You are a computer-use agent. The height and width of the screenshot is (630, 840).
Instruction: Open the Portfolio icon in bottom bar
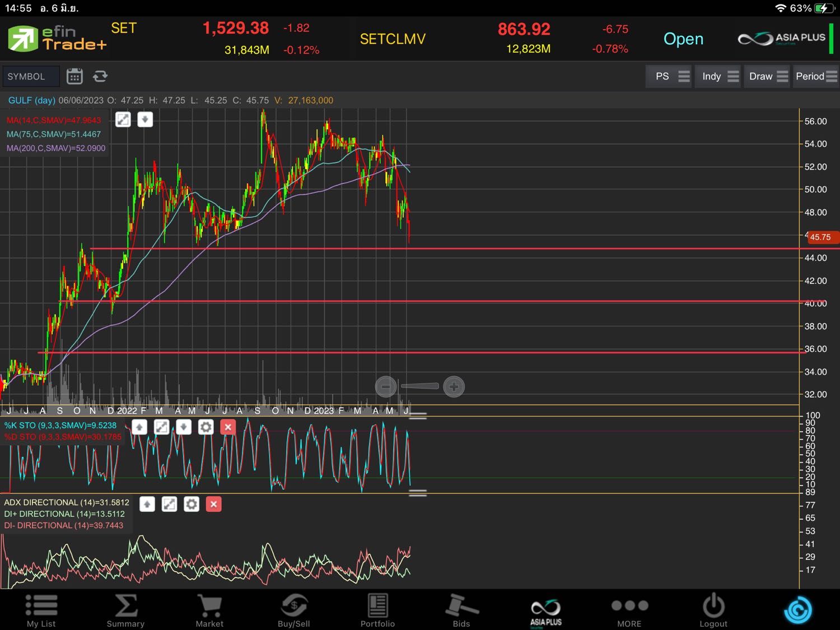(x=377, y=610)
